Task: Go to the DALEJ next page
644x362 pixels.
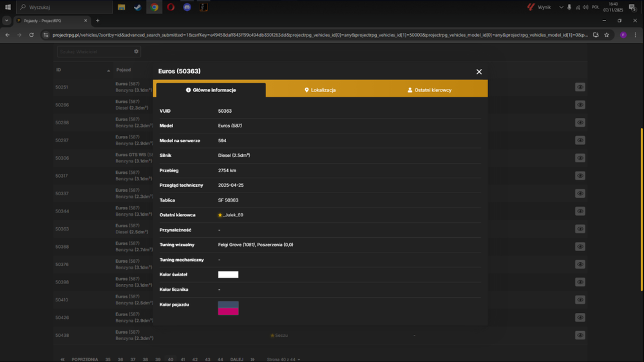Action: click(236, 359)
